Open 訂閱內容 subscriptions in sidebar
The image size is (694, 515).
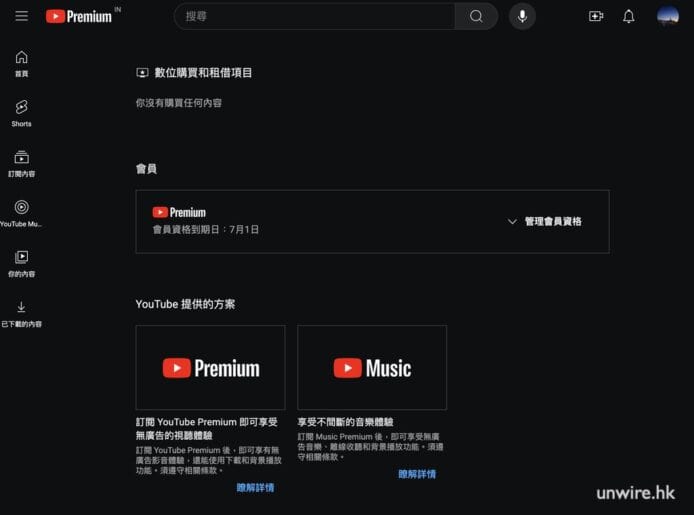click(x=21, y=163)
